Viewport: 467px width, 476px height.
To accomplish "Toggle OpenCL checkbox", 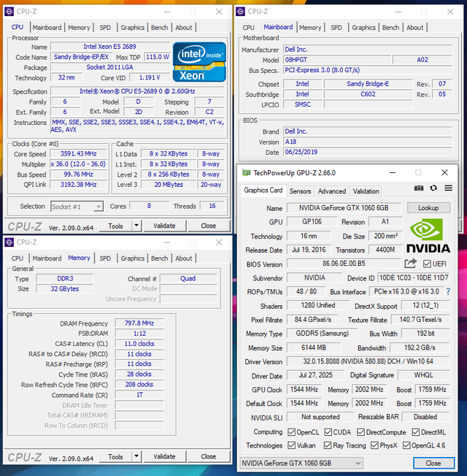I will (291, 432).
